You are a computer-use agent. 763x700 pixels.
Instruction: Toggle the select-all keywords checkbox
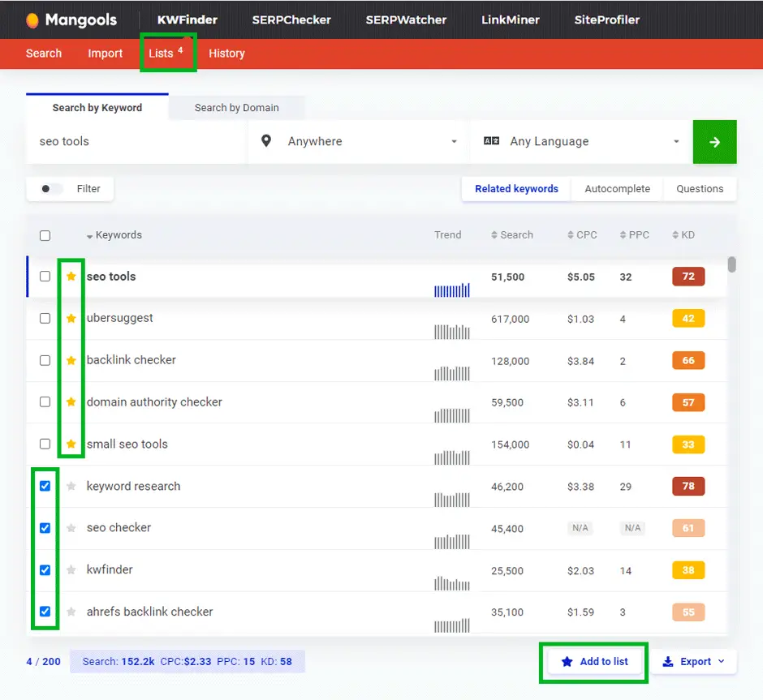pos(45,236)
